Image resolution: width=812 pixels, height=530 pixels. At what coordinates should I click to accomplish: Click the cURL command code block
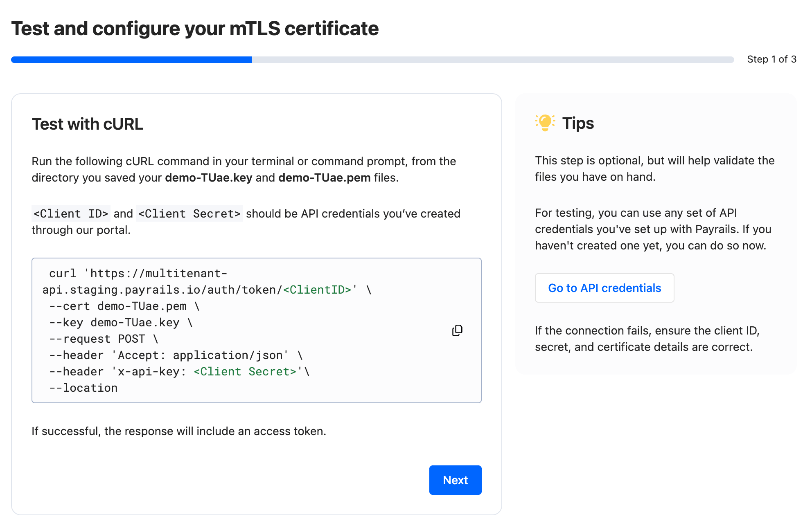click(257, 330)
